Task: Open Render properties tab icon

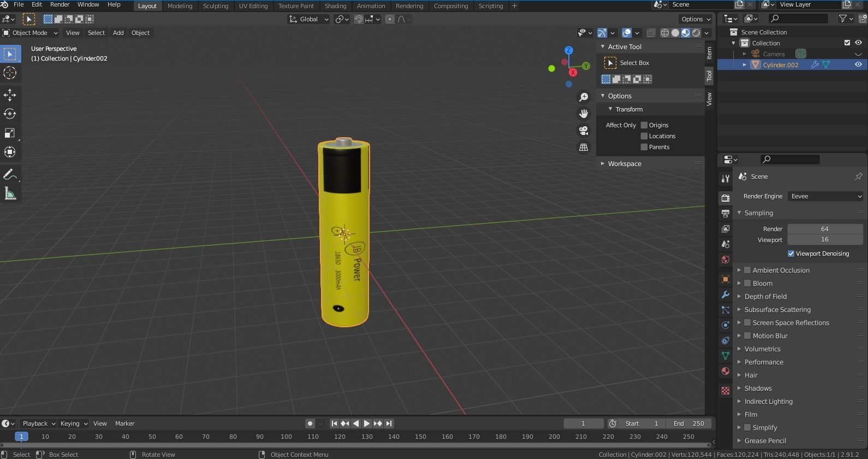Action: point(725,198)
